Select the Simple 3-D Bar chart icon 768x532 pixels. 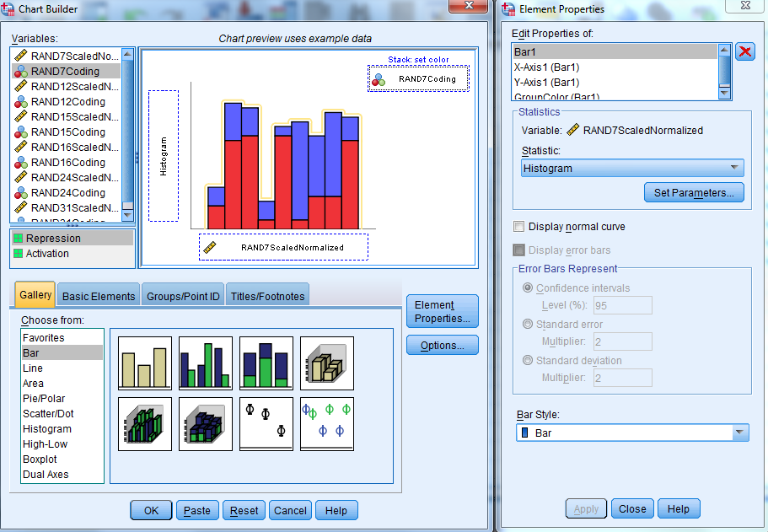(x=327, y=363)
